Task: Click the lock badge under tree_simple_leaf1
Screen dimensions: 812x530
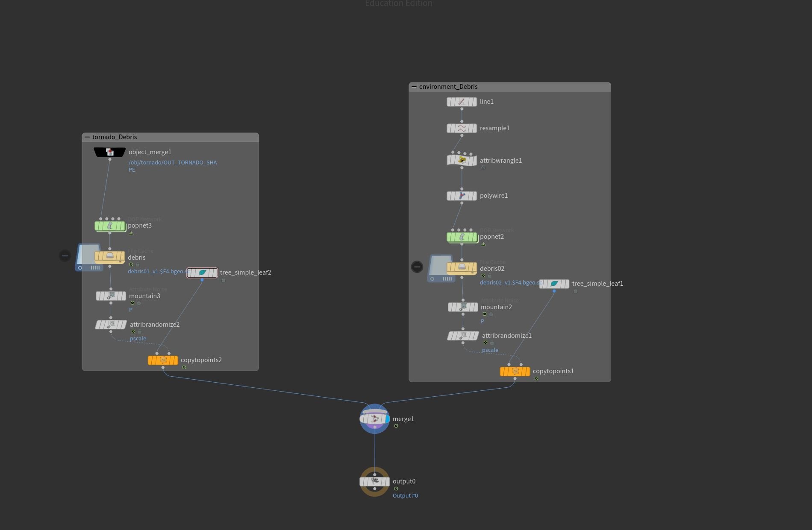Action: point(576,291)
